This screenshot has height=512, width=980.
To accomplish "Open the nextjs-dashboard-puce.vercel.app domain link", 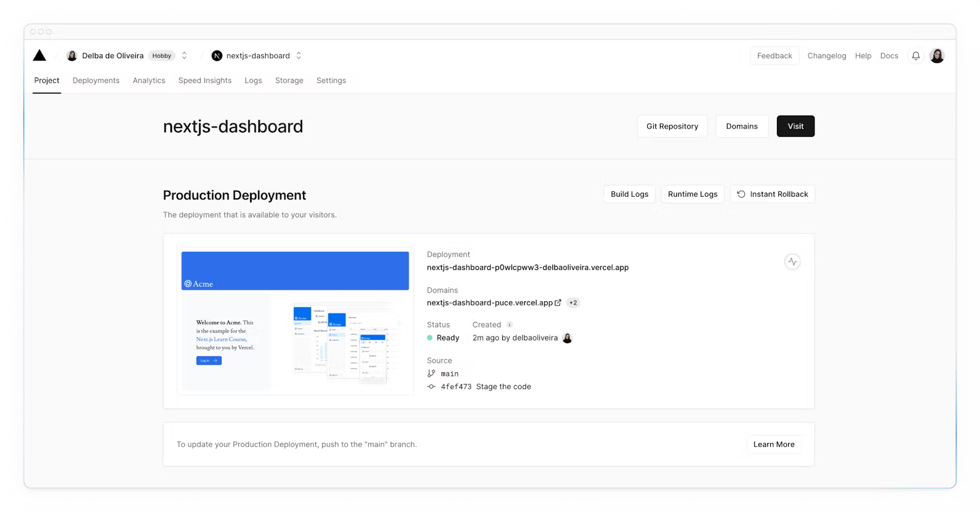I will click(489, 302).
